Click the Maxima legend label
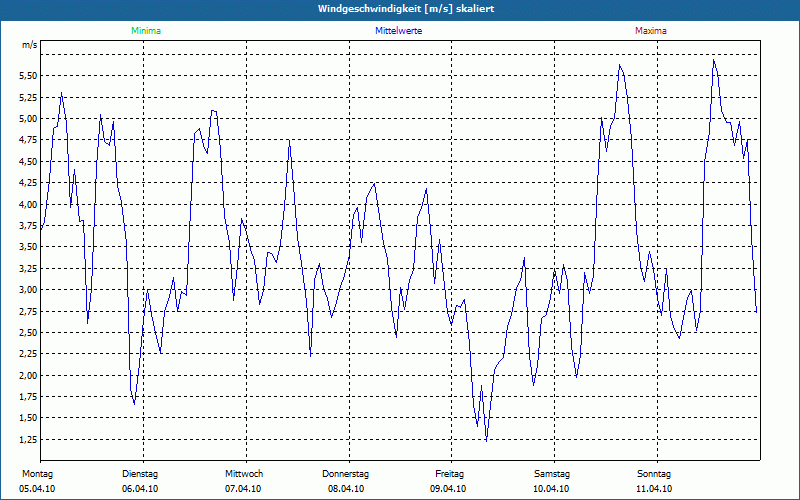Viewport: 800px width, 500px height. pyautogui.click(x=651, y=31)
